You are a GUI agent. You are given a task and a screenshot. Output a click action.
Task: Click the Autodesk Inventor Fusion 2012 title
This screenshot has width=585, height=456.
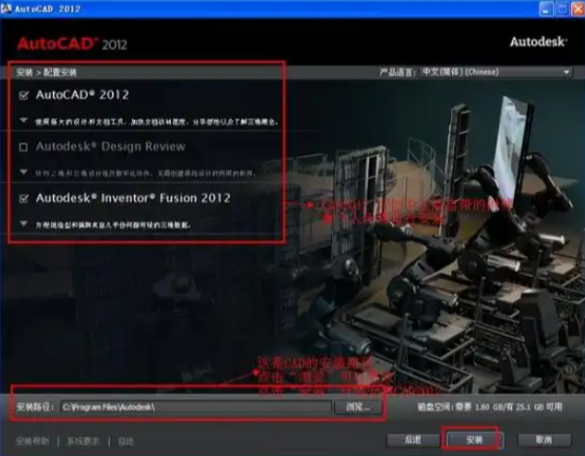[133, 198]
